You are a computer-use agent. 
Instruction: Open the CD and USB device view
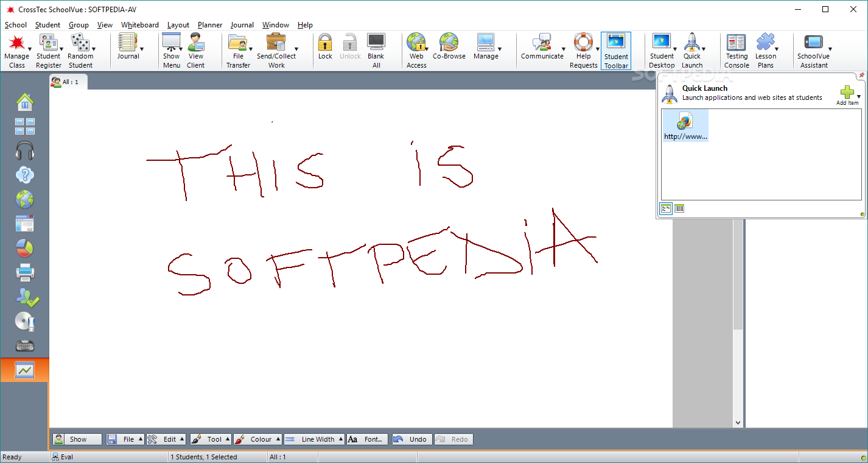tap(24, 321)
